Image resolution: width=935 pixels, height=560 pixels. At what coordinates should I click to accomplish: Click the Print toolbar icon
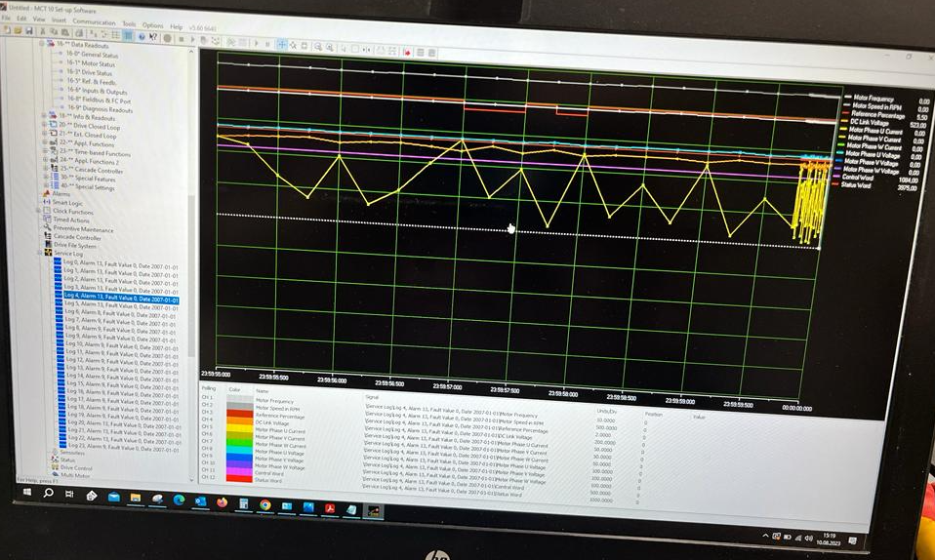79,33
